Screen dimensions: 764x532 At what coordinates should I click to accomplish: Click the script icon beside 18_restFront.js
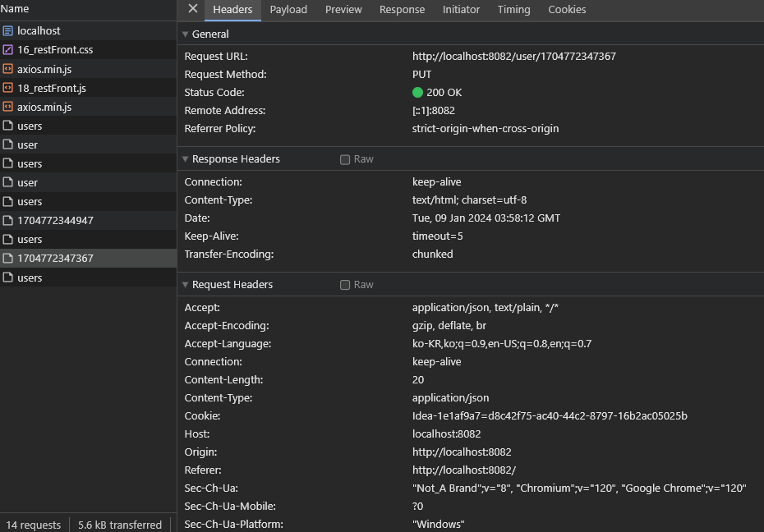coord(7,88)
